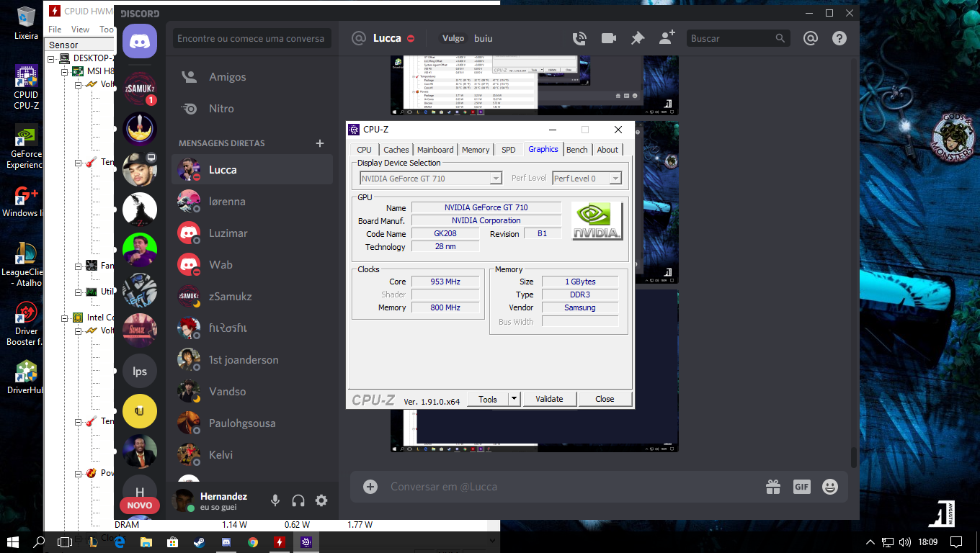980x553 pixels.
Task: Open the 'lps' server icon
Action: tap(140, 372)
